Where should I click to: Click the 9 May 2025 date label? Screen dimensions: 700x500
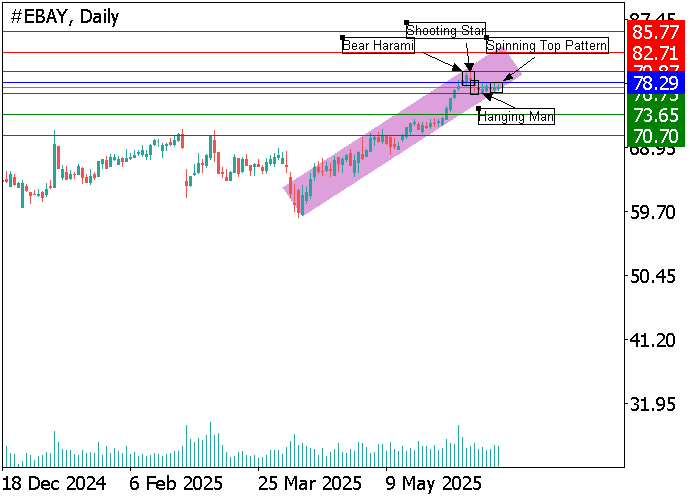click(428, 483)
